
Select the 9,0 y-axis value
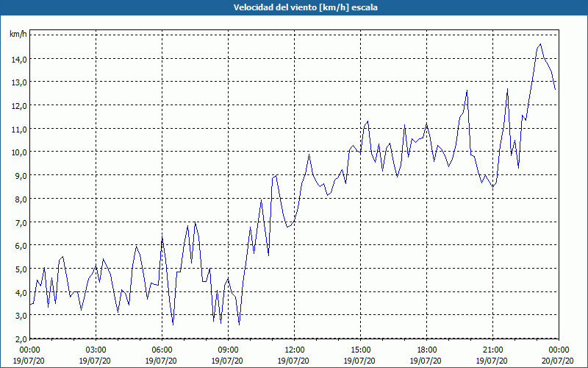click(x=21, y=176)
